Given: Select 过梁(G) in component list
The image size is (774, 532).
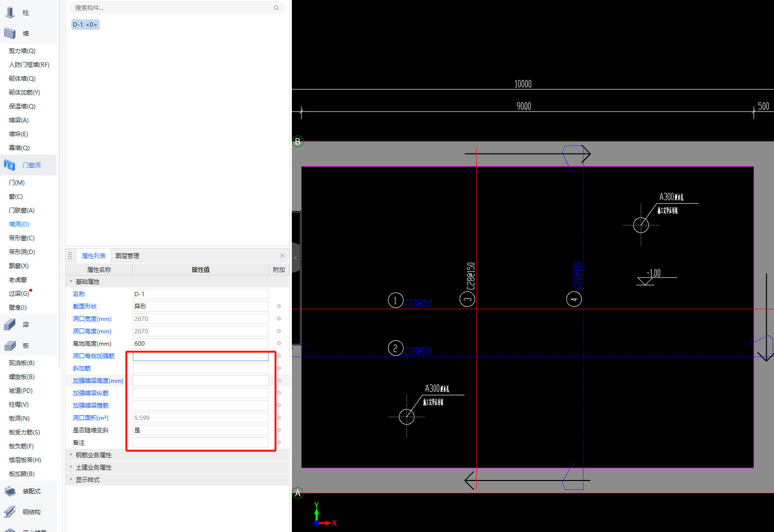Looking at the screenshot, I should coord(19,293).
